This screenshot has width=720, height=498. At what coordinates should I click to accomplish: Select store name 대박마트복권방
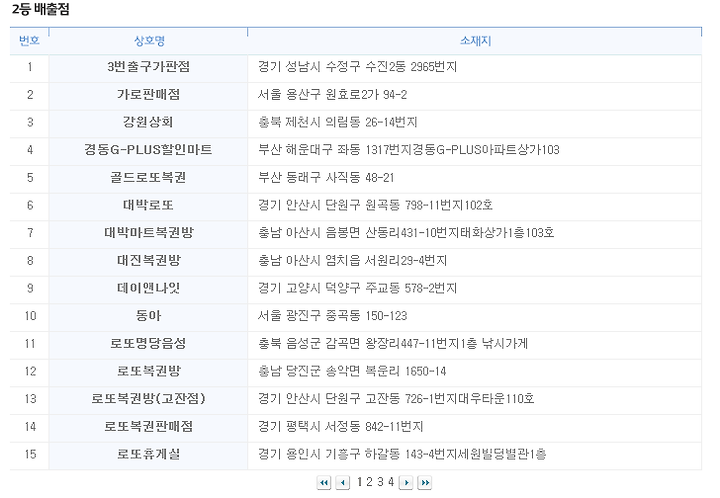click(149, 233)
